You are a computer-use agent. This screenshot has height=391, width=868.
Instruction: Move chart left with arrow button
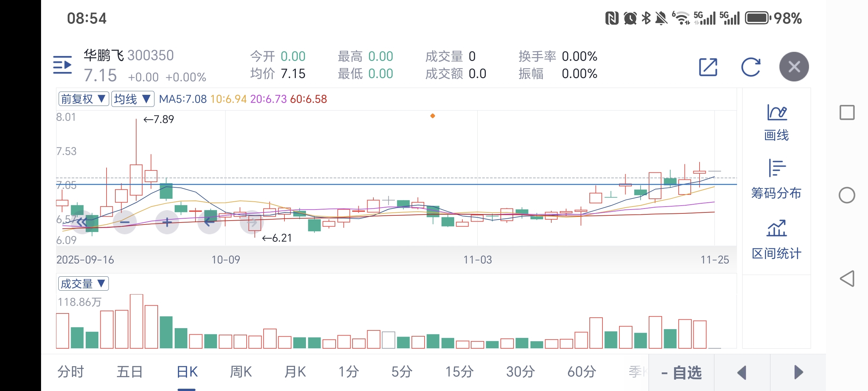(209, 222)
